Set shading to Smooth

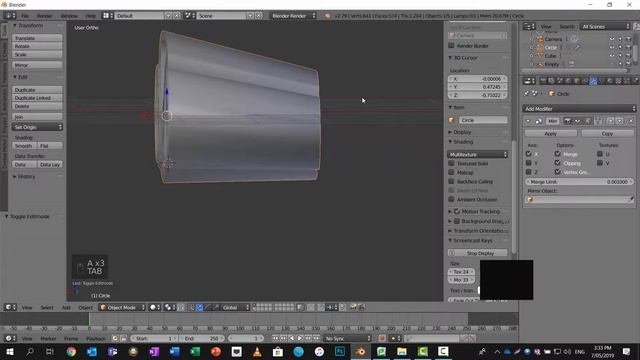24,146
